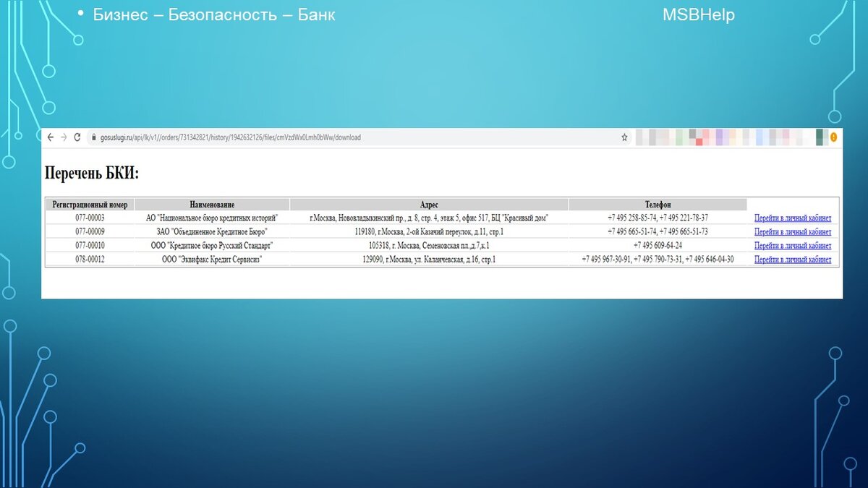Viewport: 868px width, 488px height.
Task: Click the Регистрационный номер column header
Action: [90, 205]
